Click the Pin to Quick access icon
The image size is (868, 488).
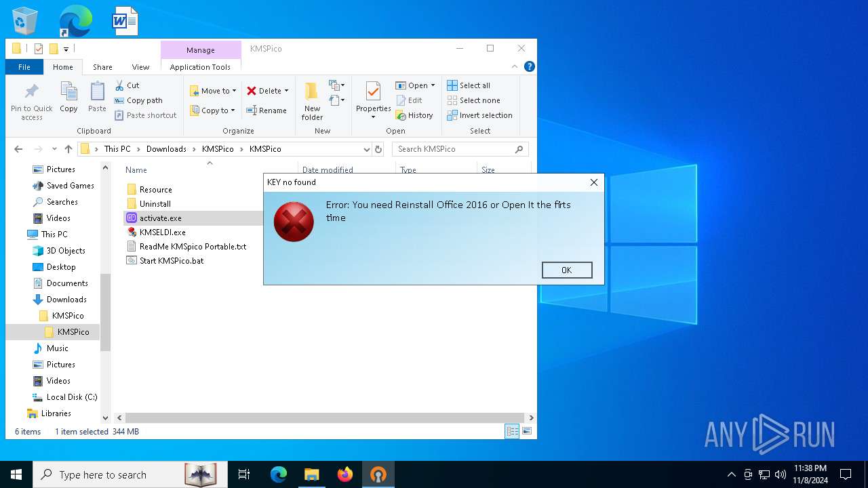[x=31, y=102]
